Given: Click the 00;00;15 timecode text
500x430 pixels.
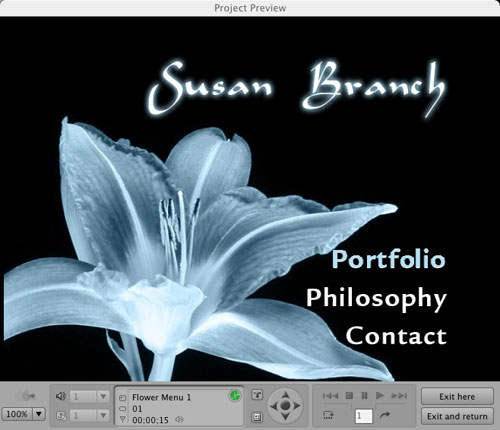Looking at the screenshot, I should coord(150,420).
